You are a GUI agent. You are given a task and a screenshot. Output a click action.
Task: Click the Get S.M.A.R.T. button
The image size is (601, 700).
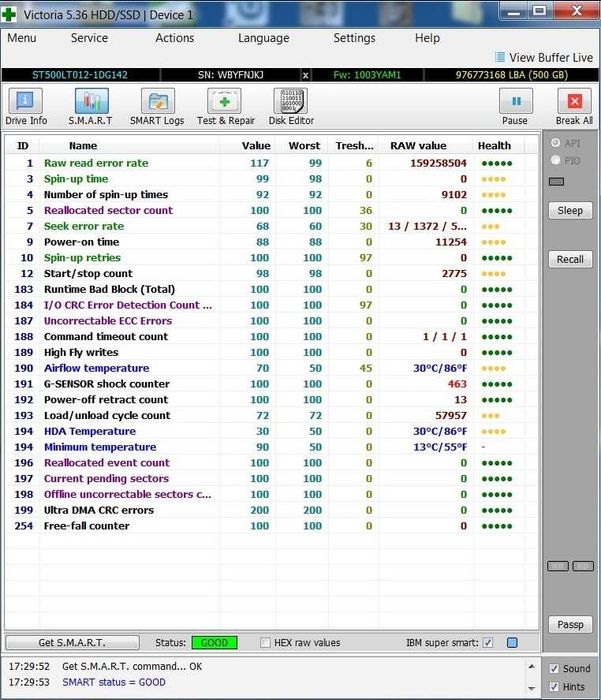click(x=72, y=643)
